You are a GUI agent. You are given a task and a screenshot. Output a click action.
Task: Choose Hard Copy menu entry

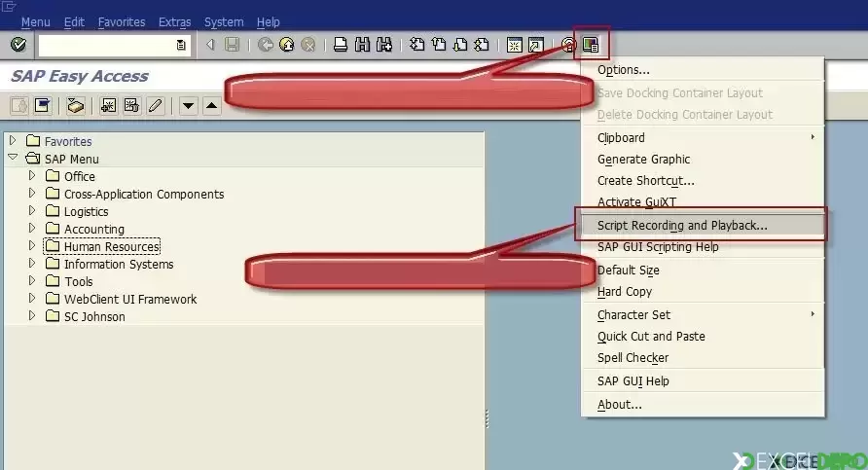703,291
